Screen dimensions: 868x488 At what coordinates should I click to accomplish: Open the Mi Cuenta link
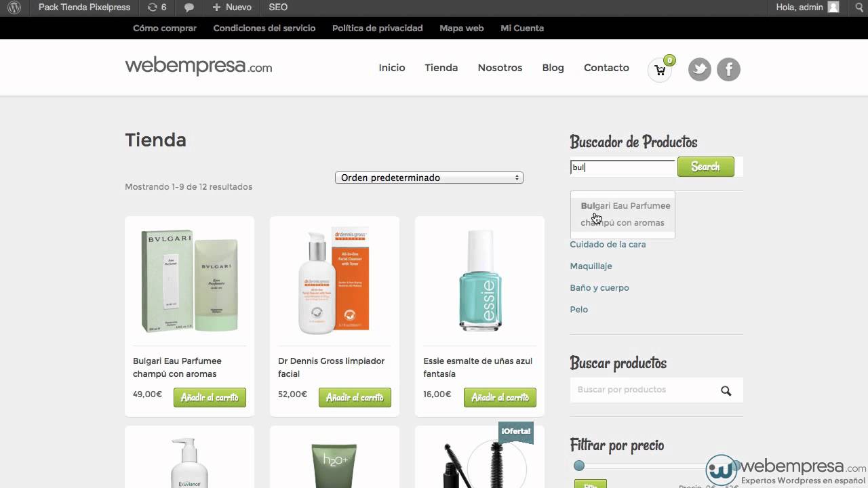[x=522, y=28]
